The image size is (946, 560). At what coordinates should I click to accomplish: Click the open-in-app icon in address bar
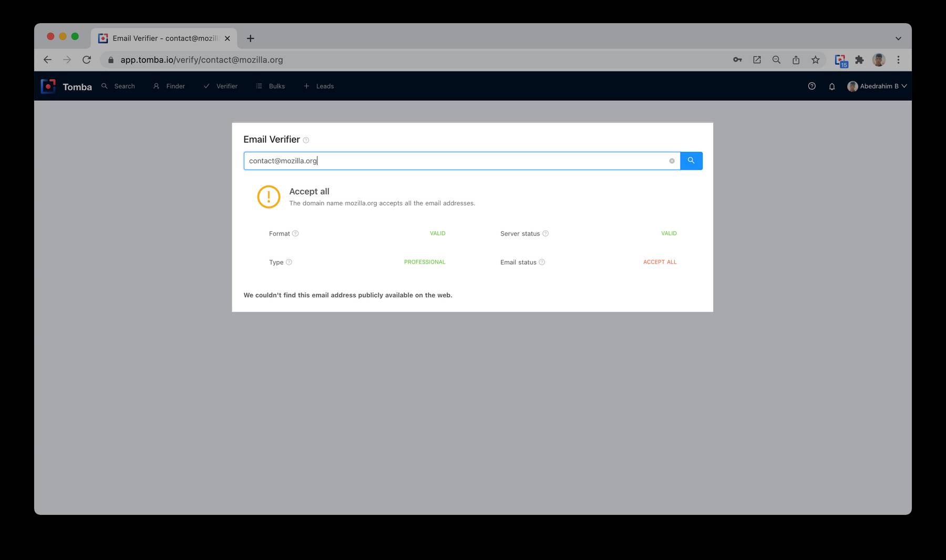click(757, 60)
